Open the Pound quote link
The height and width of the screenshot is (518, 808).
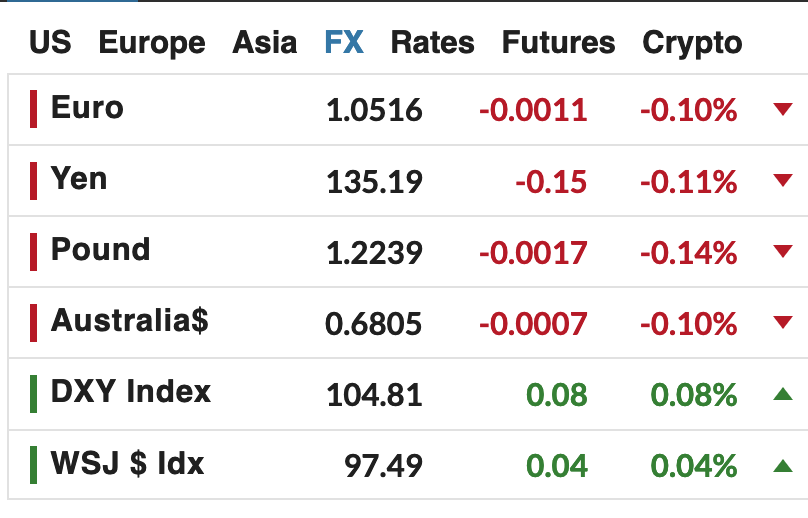tap(100, 249)
